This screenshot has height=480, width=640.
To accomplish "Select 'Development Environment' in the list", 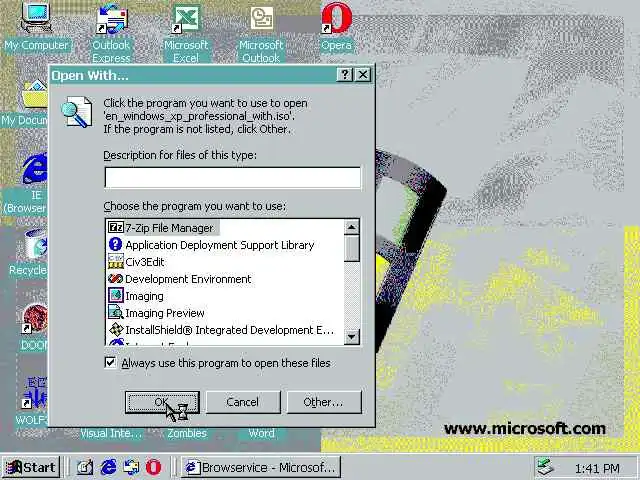I will [188, 279].
